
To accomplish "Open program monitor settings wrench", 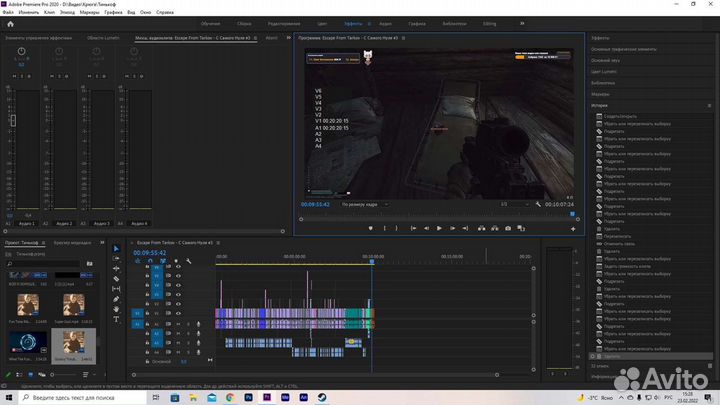I will pos(538,204).
